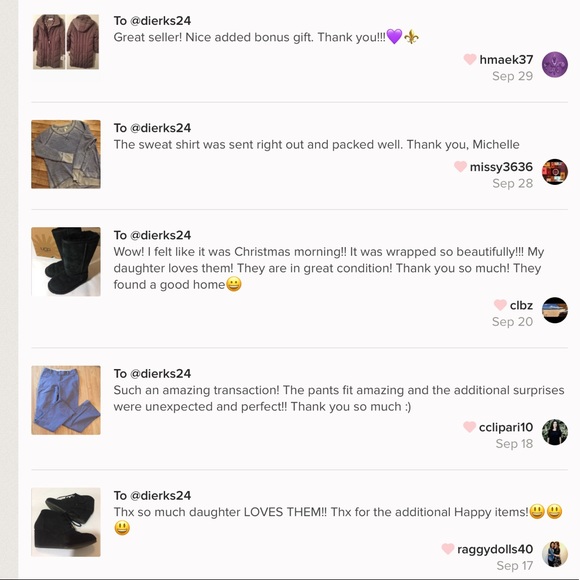This screenshot has width=580, height=580.
Task: Click the heart icon beside raggydolls40
Action: [448, 549]
